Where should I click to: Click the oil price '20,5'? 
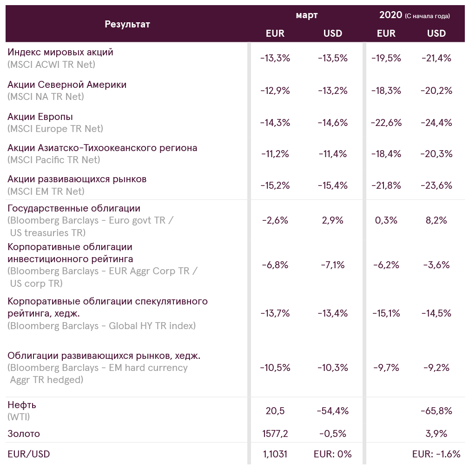click(x=275, y=411)
